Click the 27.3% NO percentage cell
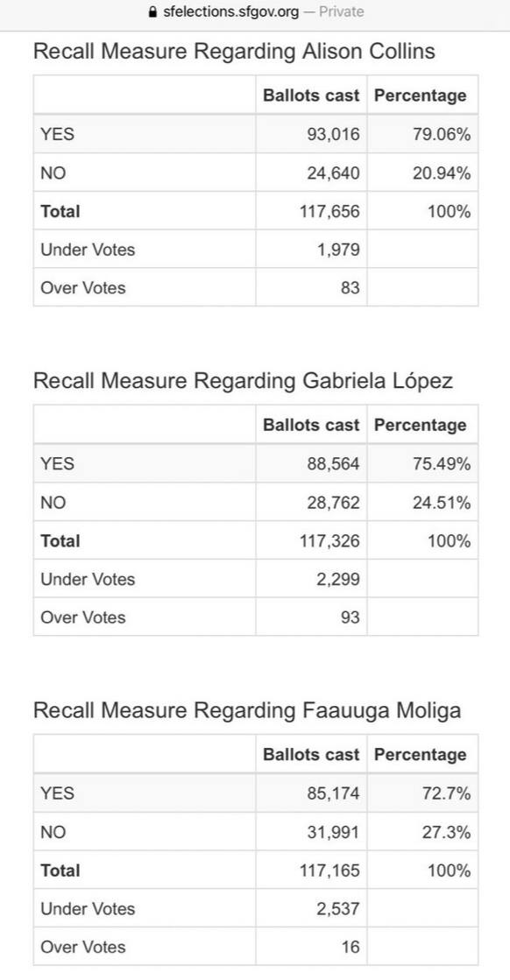 (422, 831)
